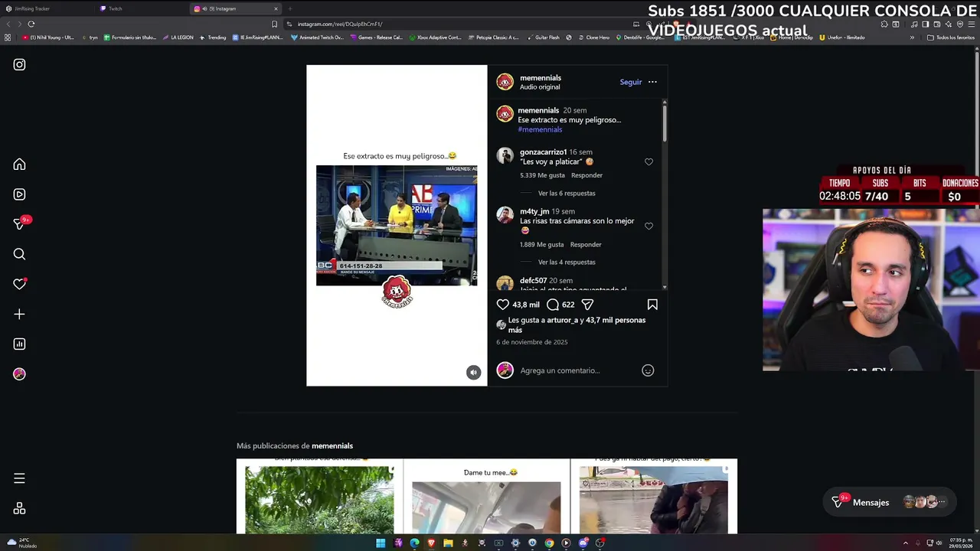Open Notifications heart in sidebar
Image resolution: width=980 pixels, height=551 pixels.
pos(19,284)
